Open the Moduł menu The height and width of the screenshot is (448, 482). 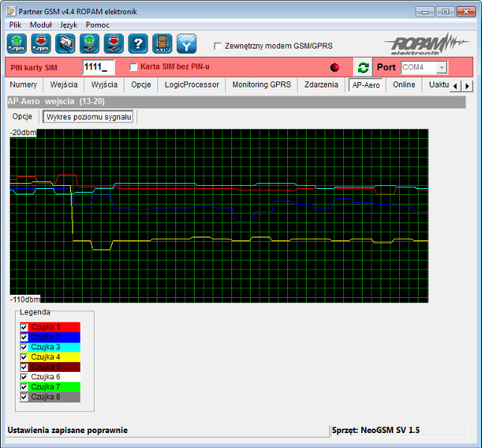pos(41,25)
